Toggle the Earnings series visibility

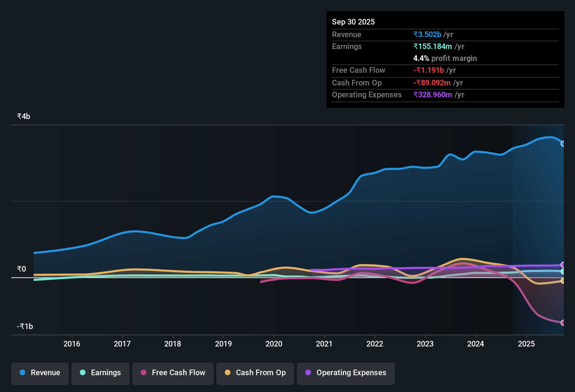tap(100, 373)
